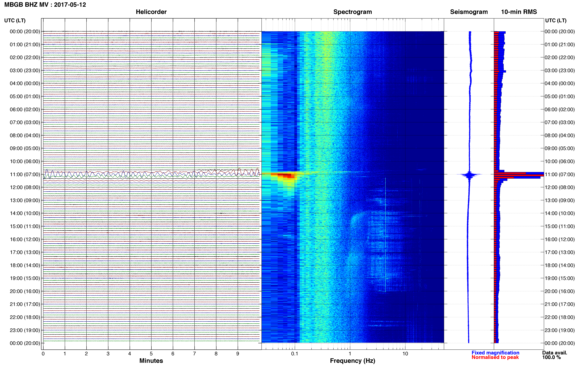Viewport: 588px width, 368px height.
Task: Click the 5 tick on Minutes axis
Action: coord(151,354)
